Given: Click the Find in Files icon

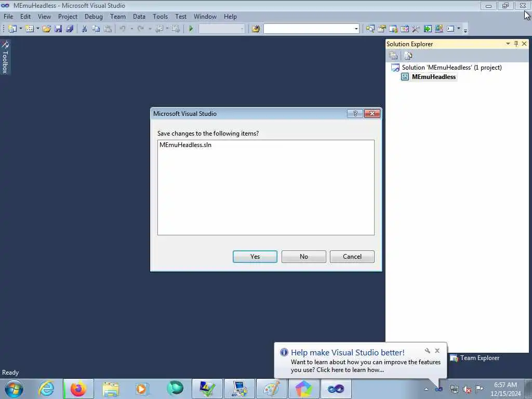Looking at the screenshot, I should (256, 29).
